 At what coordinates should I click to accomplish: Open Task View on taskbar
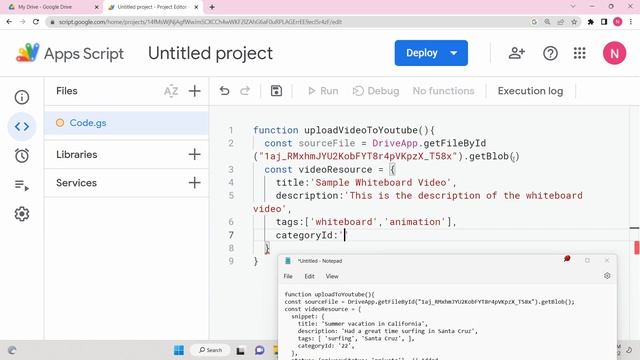240,351
